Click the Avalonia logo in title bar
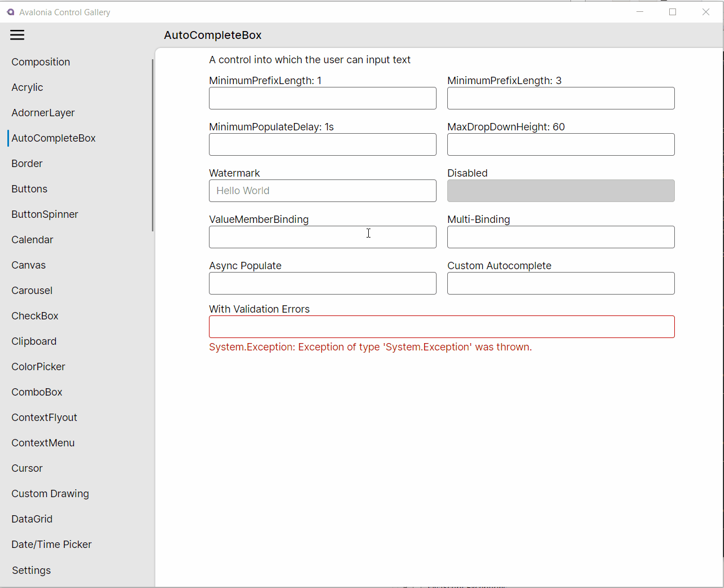The height and width of the screenshot is (588, 724). coord(11,12)
